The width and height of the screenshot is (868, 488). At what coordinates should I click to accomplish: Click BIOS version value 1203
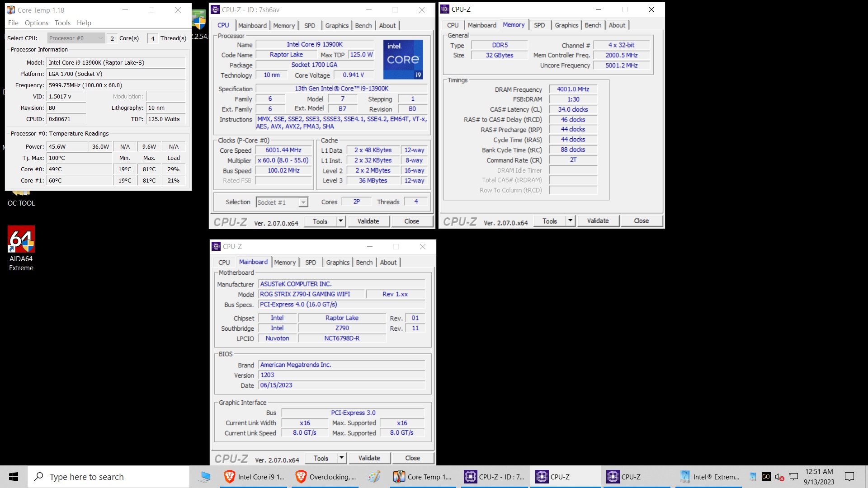click(x=342, y=375)
